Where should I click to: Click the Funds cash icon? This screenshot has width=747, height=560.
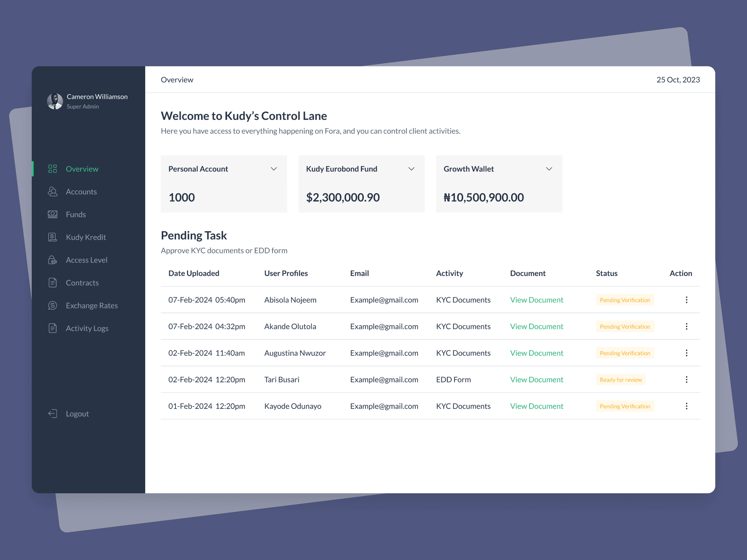pos(53,214)
